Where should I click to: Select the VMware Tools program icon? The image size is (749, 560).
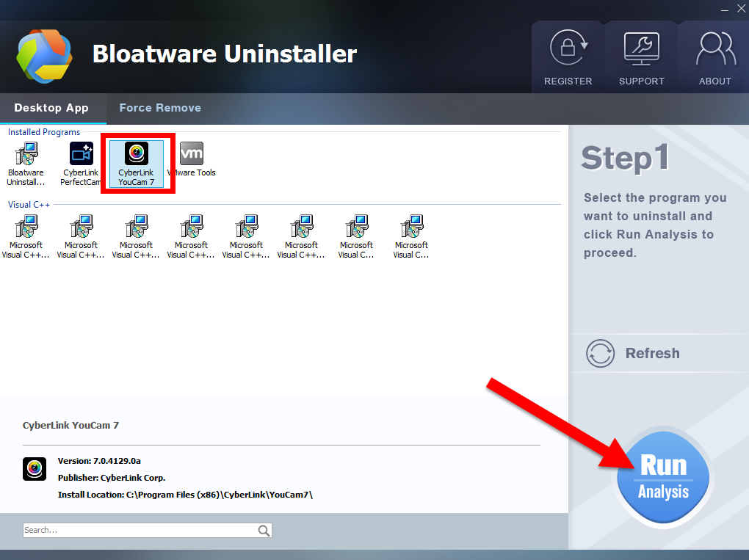click(192, 160)
